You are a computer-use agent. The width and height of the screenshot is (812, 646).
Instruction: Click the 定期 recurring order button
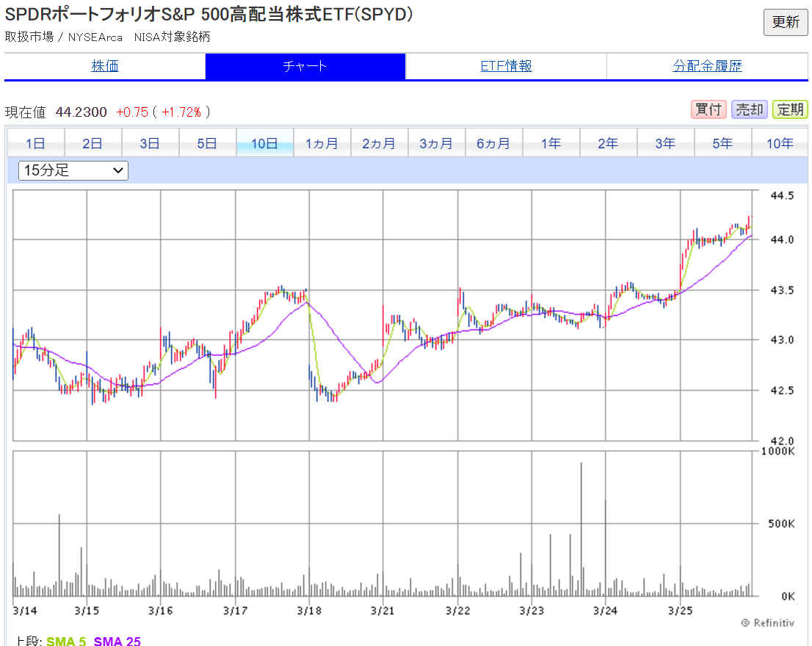pos(790,109)
